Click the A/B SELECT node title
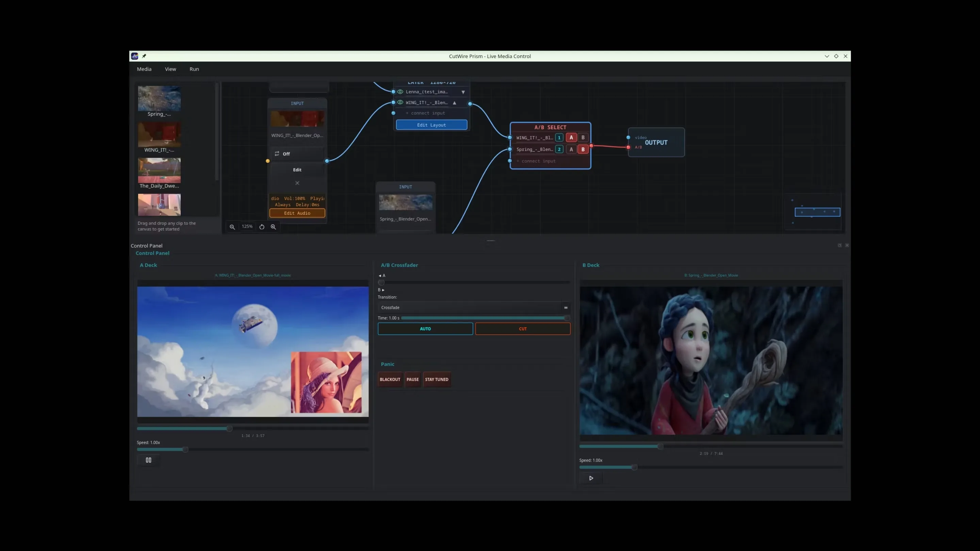980x551 pixels. (550, 128)
